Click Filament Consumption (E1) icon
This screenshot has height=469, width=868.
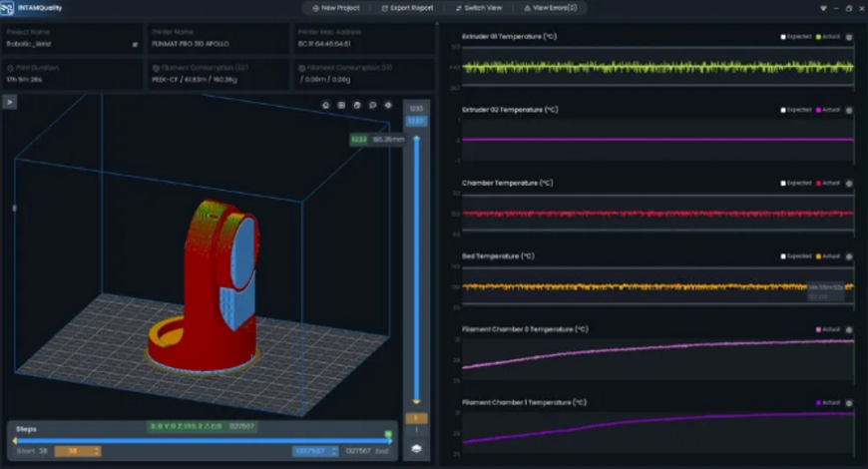[x=301, y=68]
